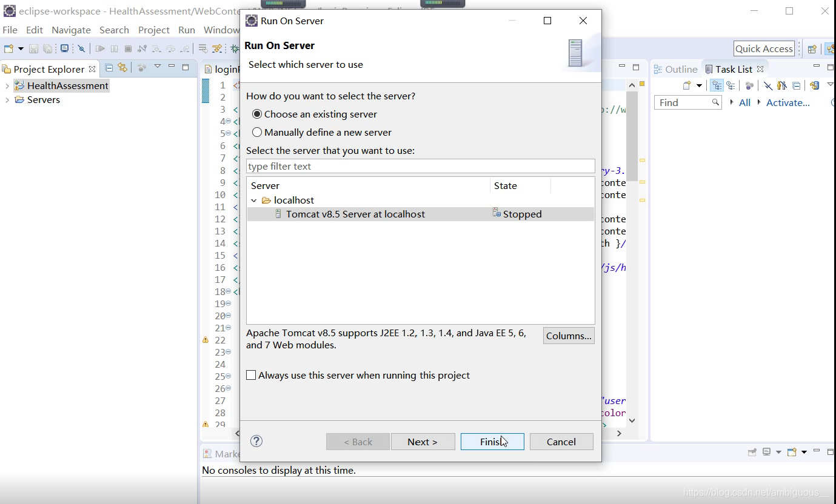Open the Search menu

pos(114,30)
